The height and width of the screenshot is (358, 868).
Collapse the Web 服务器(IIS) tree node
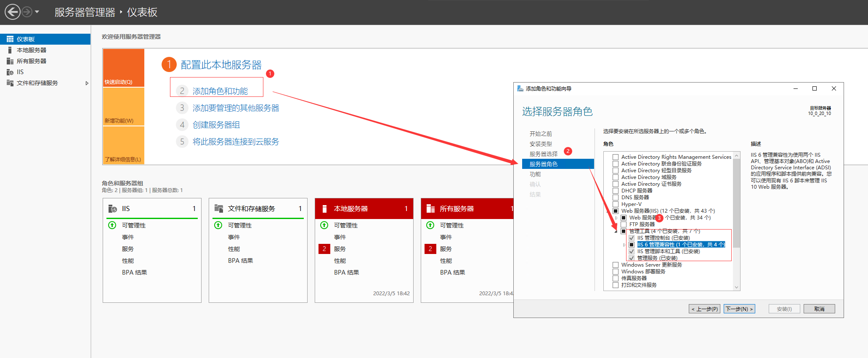(608, 211)
